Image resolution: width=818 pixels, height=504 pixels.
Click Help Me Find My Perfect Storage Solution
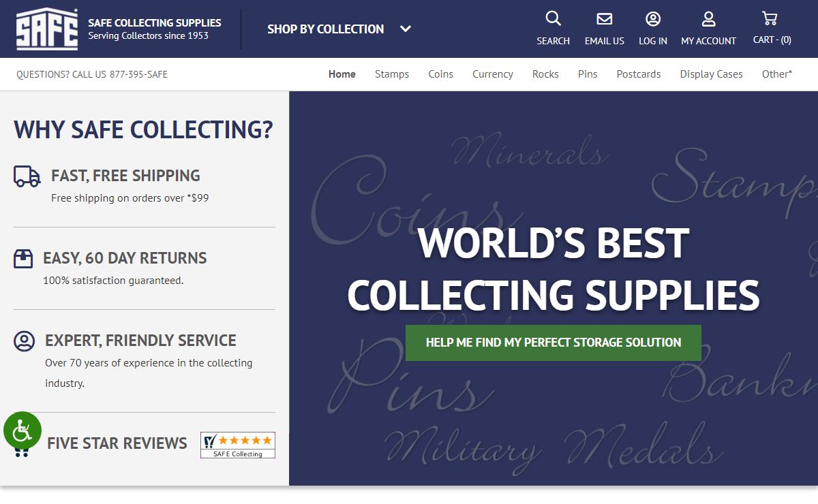tap(554, 343)
